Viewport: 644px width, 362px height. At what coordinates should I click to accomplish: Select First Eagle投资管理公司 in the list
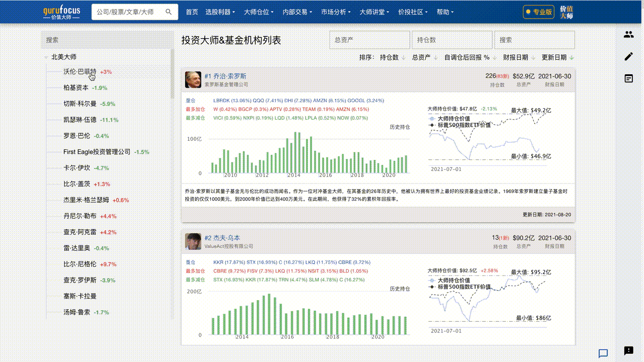pos(97,152)
